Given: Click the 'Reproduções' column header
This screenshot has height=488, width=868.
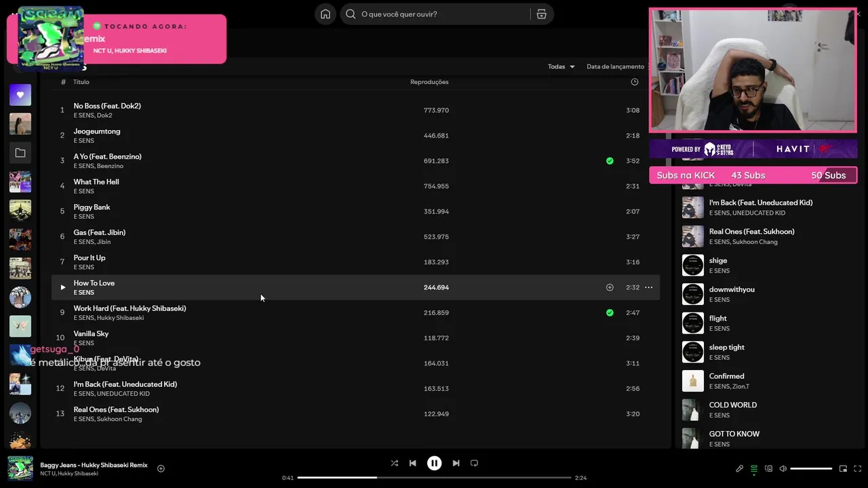Looking at the screenshot, I should click(429, 82).
